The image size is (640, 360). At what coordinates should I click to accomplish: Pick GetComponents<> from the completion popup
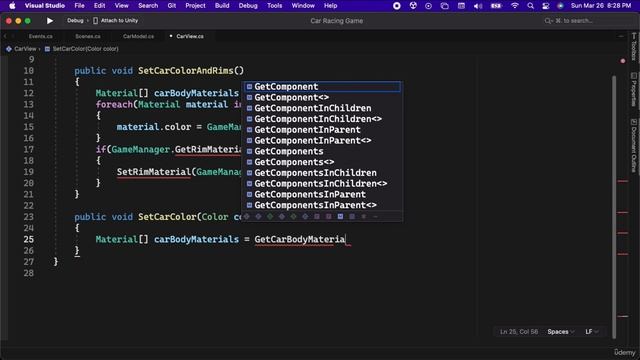click(322, 162)
